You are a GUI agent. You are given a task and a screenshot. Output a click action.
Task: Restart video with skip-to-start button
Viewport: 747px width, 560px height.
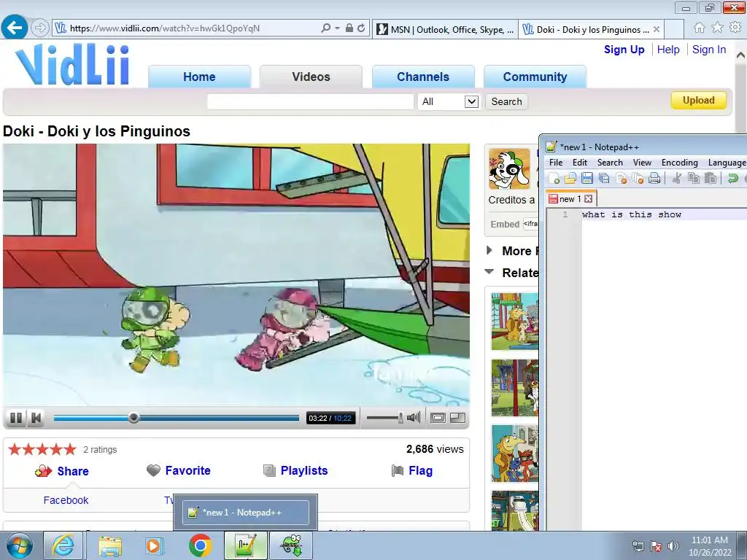(36, 418)
